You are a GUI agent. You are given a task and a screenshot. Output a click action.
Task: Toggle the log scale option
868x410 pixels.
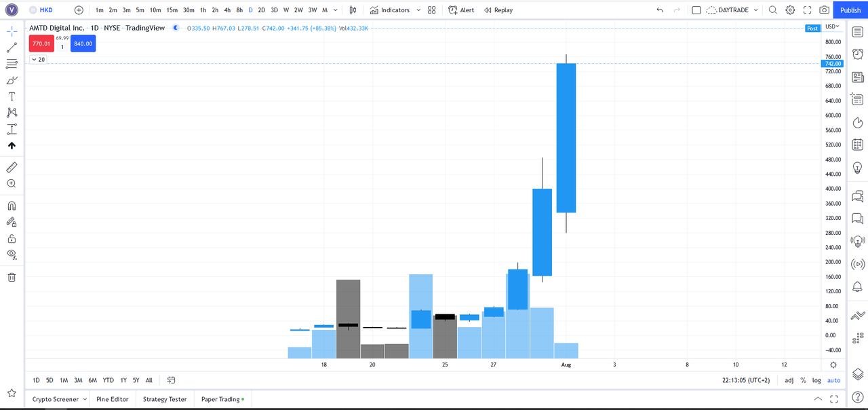816,380
